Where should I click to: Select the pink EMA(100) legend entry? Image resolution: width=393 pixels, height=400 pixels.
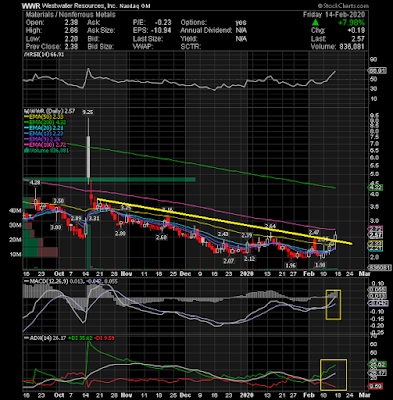coord(45,145)
